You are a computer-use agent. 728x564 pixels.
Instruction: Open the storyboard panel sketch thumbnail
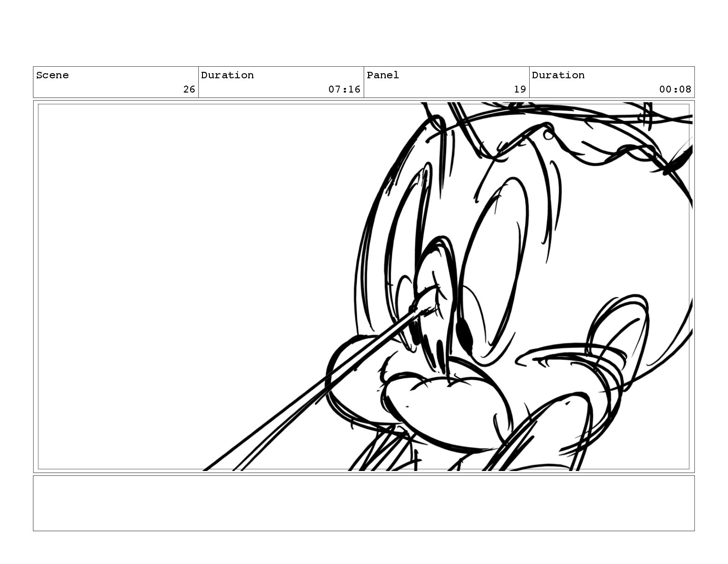click(364, 287)
